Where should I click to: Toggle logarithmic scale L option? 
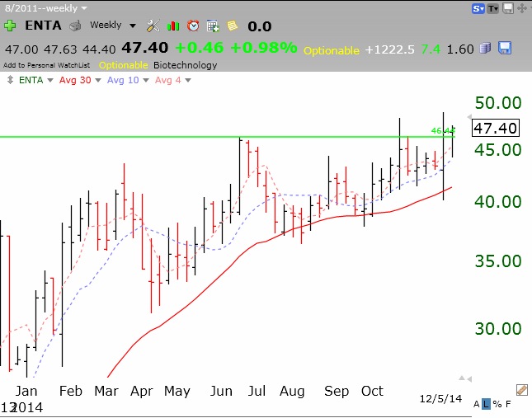coord(487,405)
